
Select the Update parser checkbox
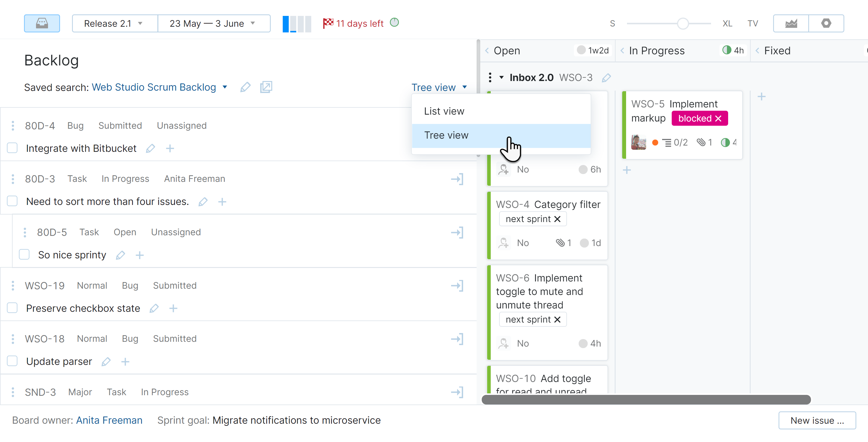tap(12, 361)
